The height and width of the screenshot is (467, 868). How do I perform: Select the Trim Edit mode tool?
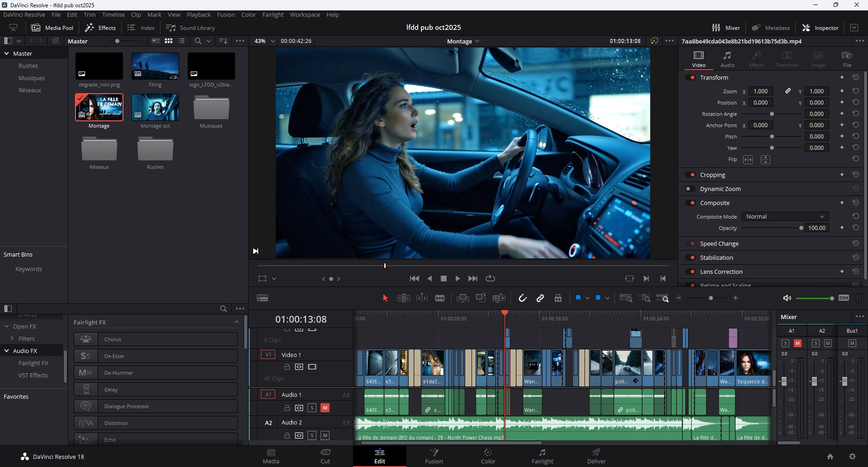(x=403, y=298)
